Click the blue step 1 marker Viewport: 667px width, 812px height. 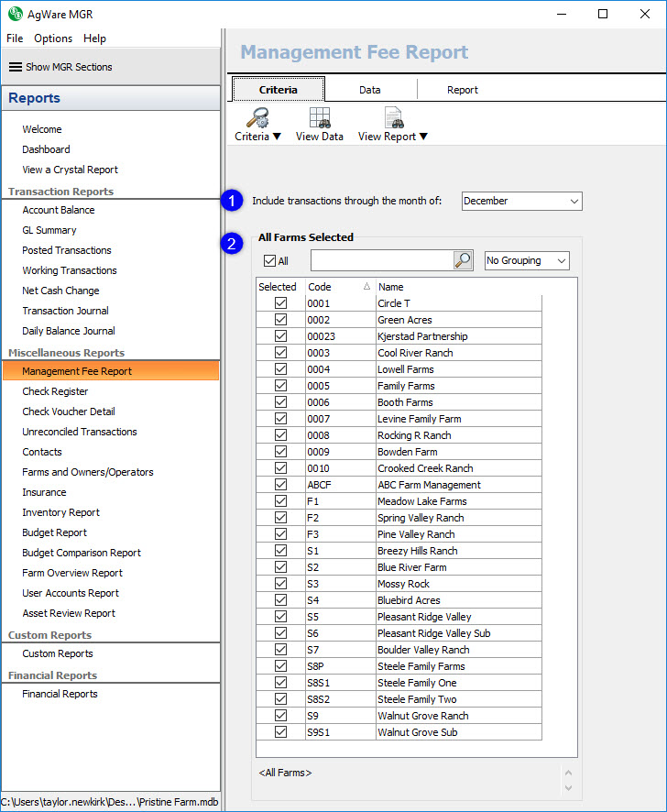pyautogui.click(x=234, y=201)
